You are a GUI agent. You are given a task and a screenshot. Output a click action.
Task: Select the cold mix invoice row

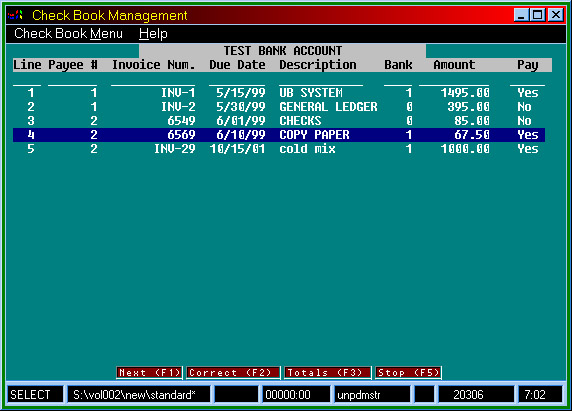click(279, 149)
